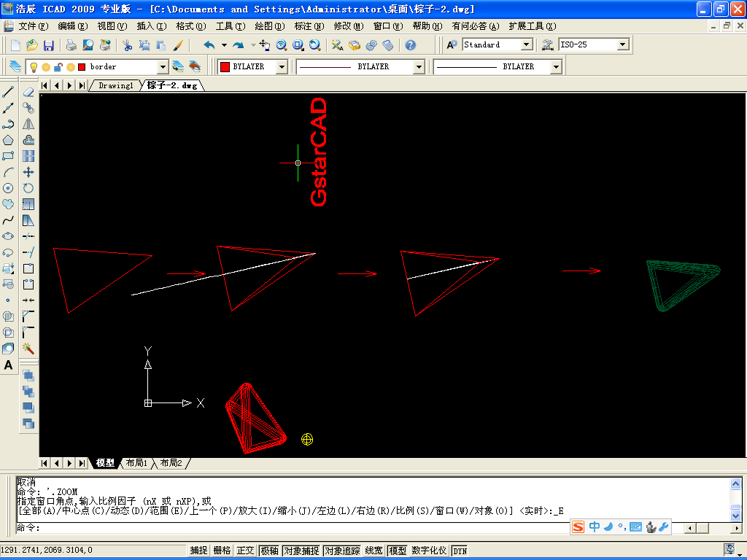
Task: Expand the BYLAYER lineweight dropdown
Action: (x=556, y=66)
